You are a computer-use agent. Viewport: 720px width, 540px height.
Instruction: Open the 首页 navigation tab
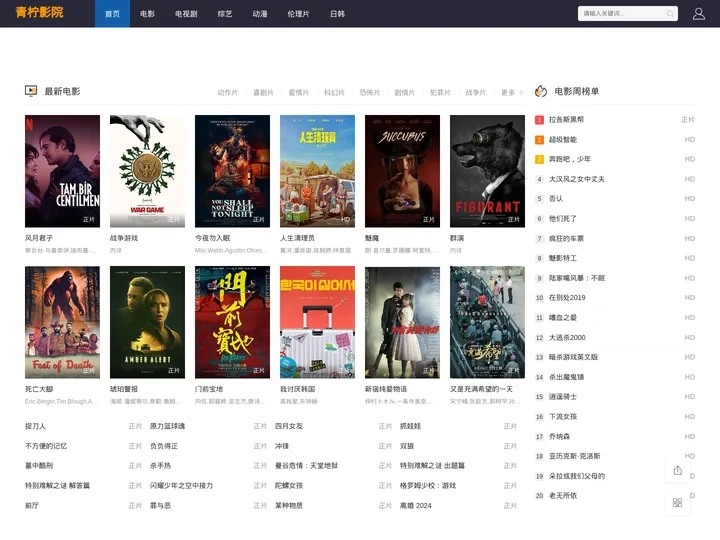(x=112, y=14)
